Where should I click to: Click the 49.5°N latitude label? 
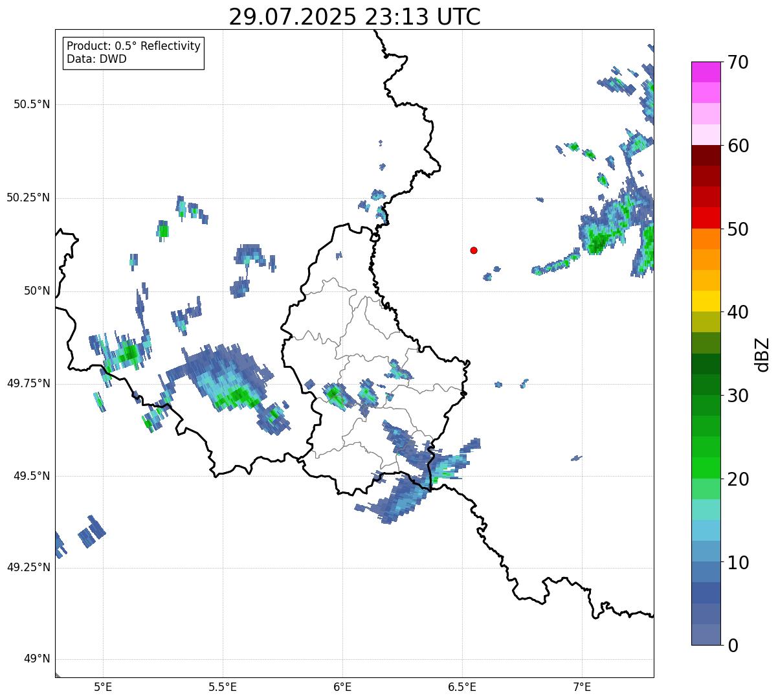(x=32, y=476)
